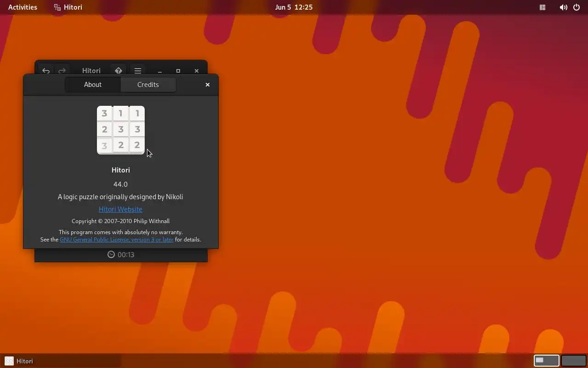Click the Copyright Philip Withnall text
The image size is (588, 368).
click(x=120, y=221)
